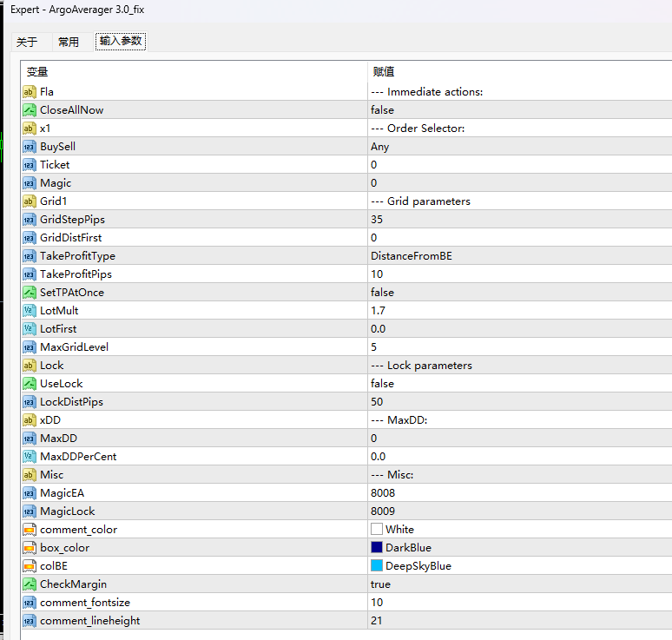The height and width of the screenshot is (640, 672).
Task: Click the string icon beside Lock
Action: [x=30, y=366]
